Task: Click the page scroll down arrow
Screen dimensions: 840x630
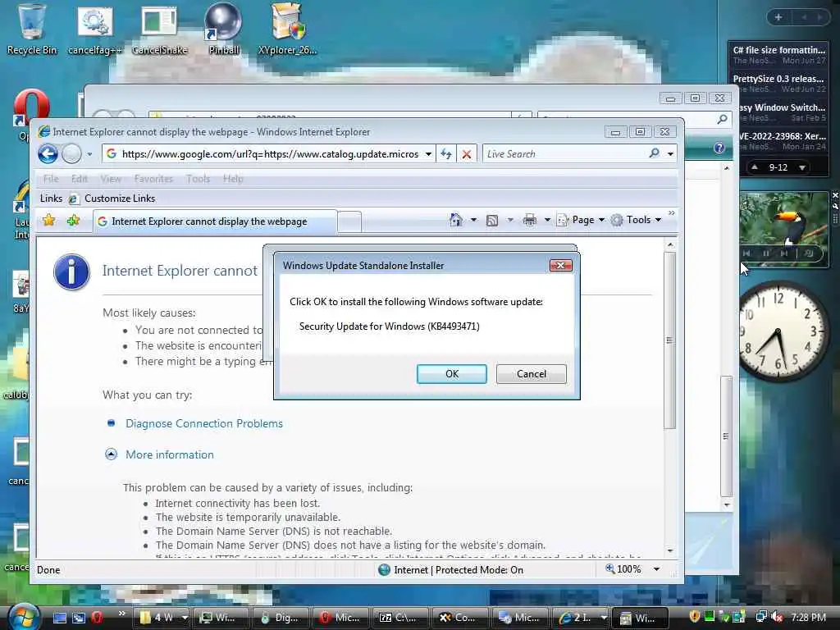Action: [669, 550]
